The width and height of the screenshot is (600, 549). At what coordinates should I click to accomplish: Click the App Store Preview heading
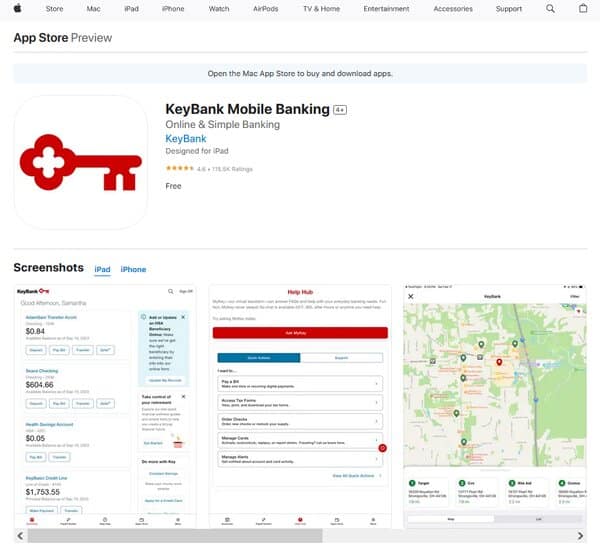coord(63,37)
